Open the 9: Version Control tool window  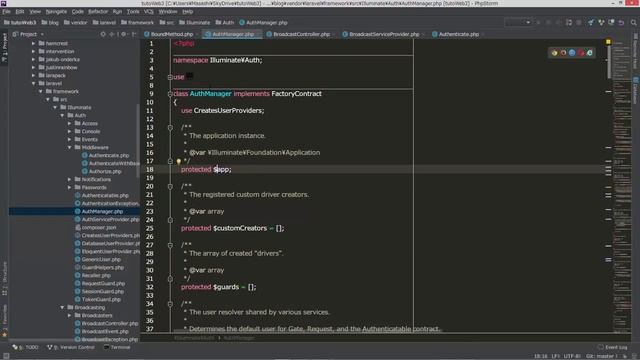(71, 347)
